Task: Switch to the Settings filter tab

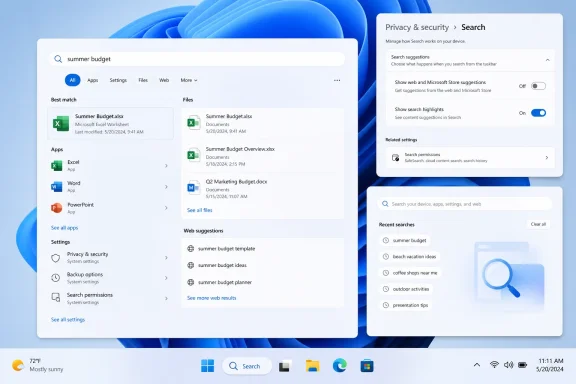Action: [118, 80]
